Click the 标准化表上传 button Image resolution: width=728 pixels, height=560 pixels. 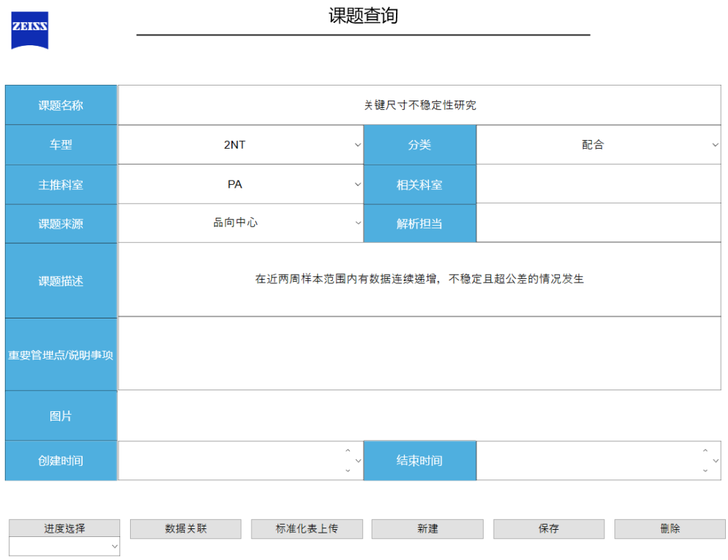click(x=307, y=529)
